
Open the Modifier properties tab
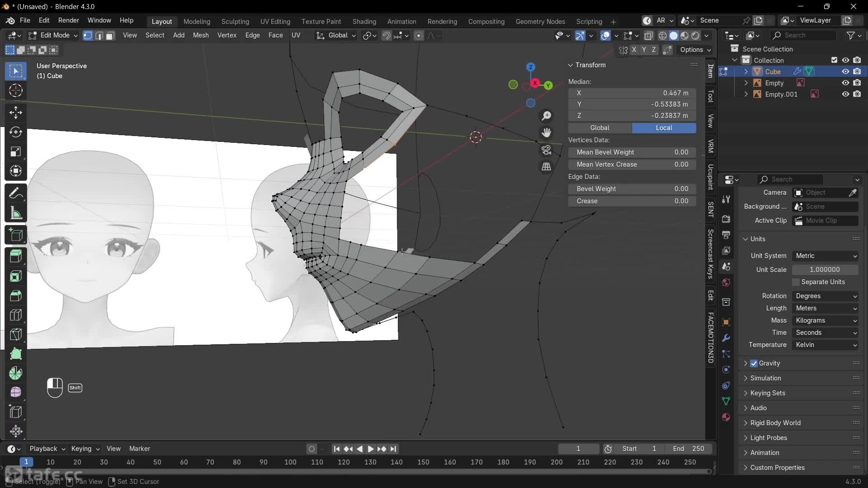[x=726, y=338]
